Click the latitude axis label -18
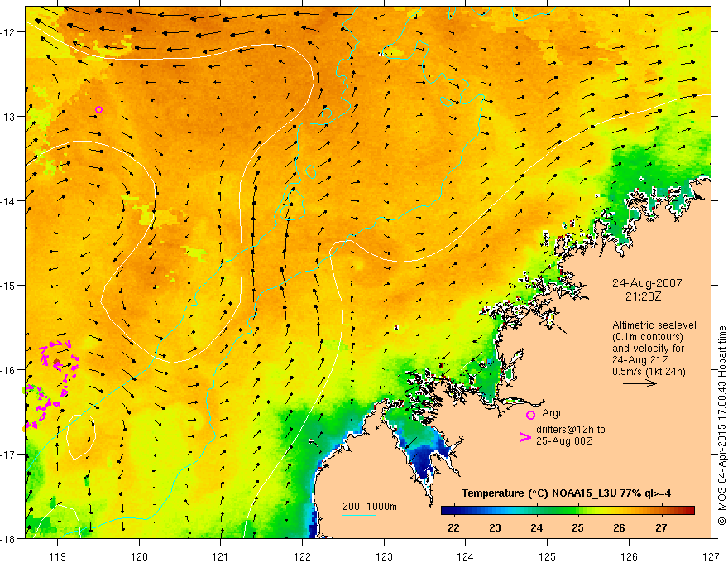The width and height of the screenshot is (728, 563). pyautogui.click(x=9, y=538)
